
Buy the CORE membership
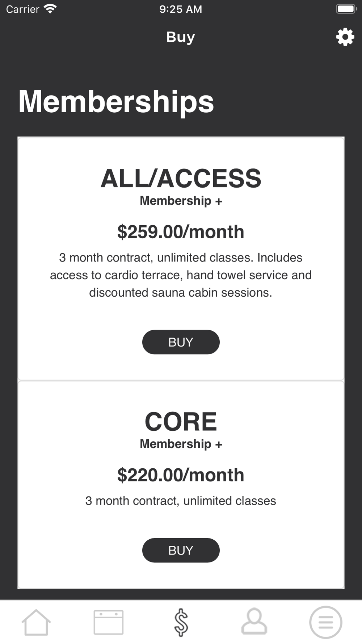[x=181, y=550]
